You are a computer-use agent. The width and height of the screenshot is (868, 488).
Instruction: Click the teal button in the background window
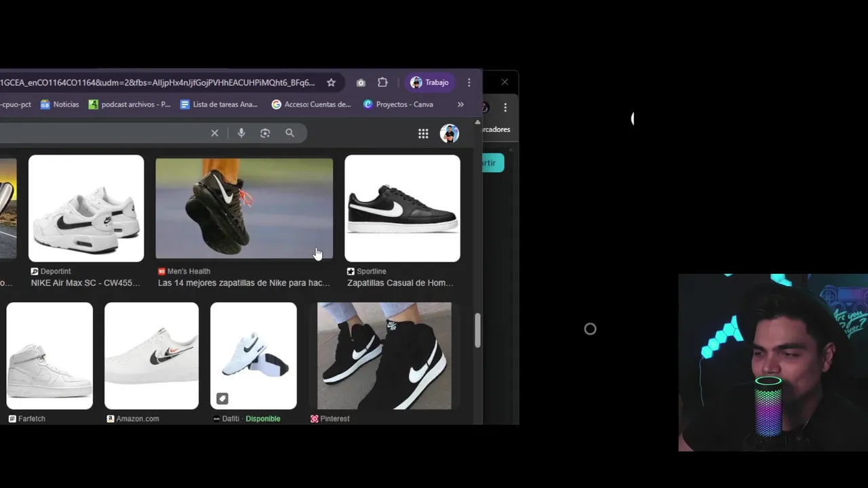click(493, 163)
